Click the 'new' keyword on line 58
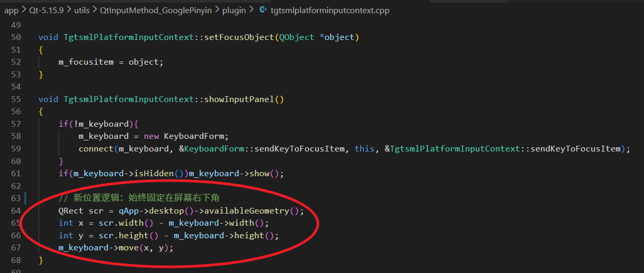644x273 pixels. coord(152,136)
